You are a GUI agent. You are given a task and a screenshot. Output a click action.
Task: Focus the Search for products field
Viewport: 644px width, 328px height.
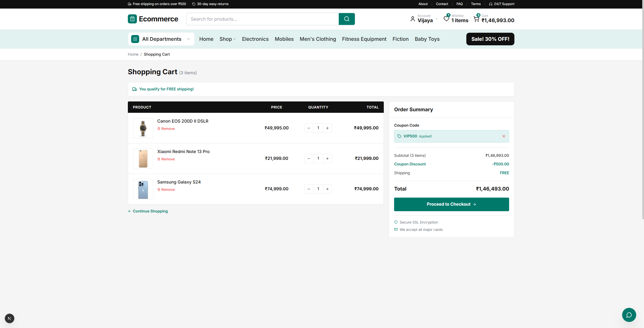tap(262, 19)
